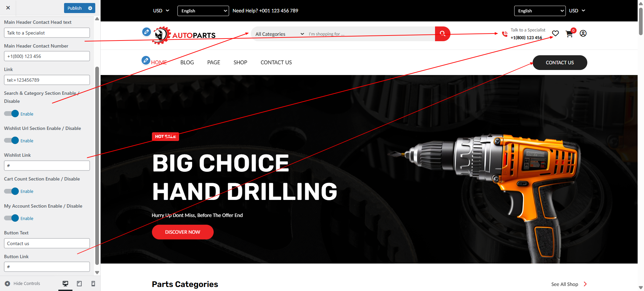This screenshot has height=291, width=644.
Task: Toggle Wishlist Url Section enable switch
Action: pyautogui.click(x=11, y=140)
